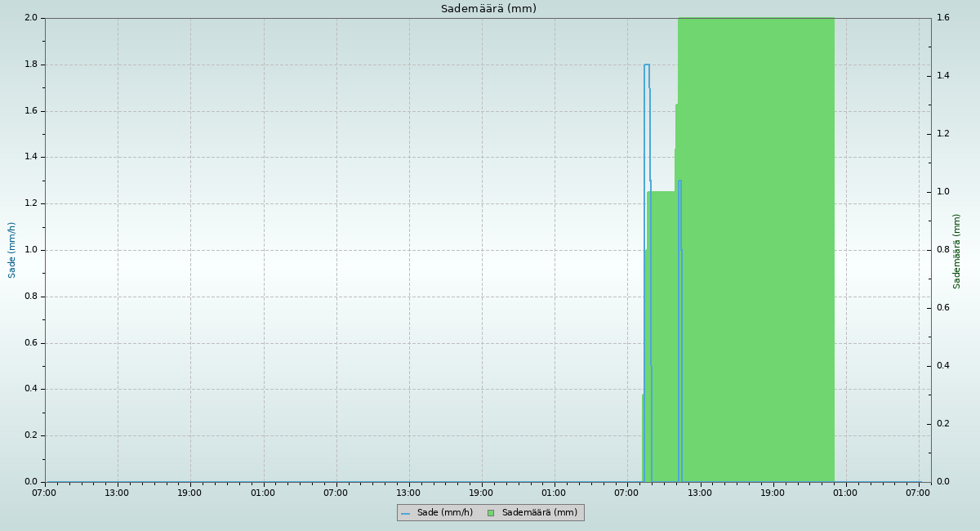This screenshot has width=980, height=531.
Task: Click the rotated 'Sade (mm/h)' left axis title
Action: [x=12, y=250]
